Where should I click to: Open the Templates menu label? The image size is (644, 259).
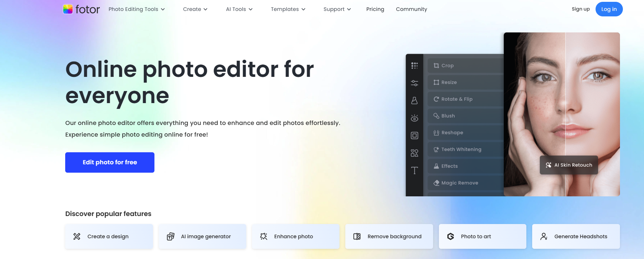[x=285, y=9]
